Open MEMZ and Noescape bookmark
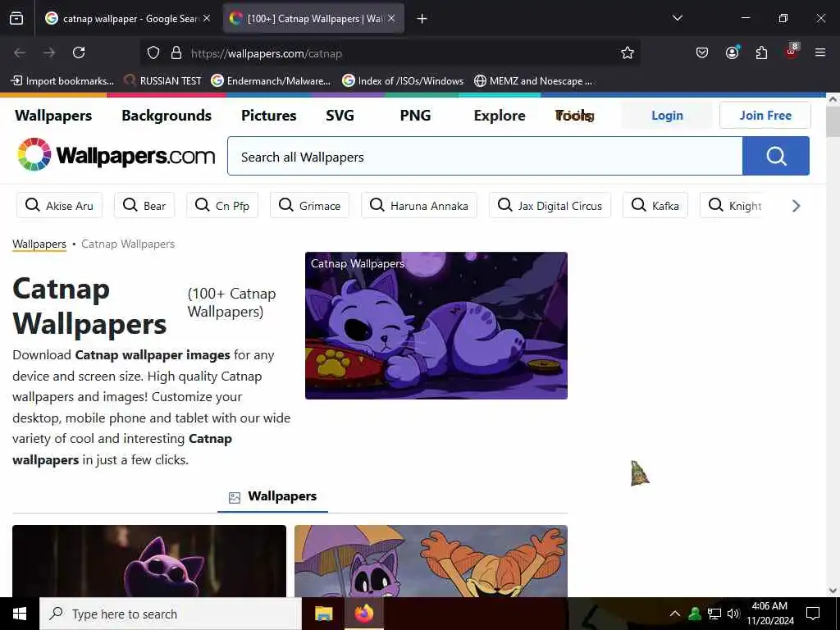Image resolution: width=840 pixels, height=630 pixels. (x=533, y=81)
